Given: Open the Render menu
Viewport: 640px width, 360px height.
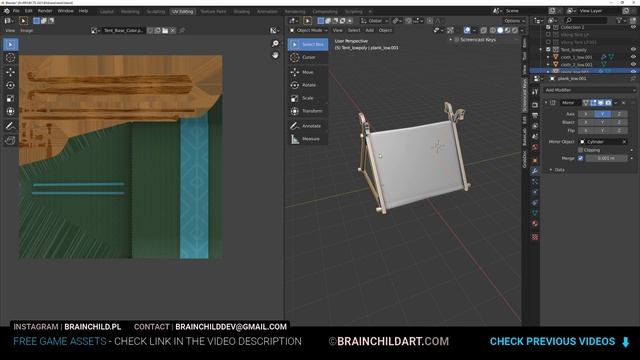Looking at the screenshot, I should pyautogui.click(x=45, y=11).
